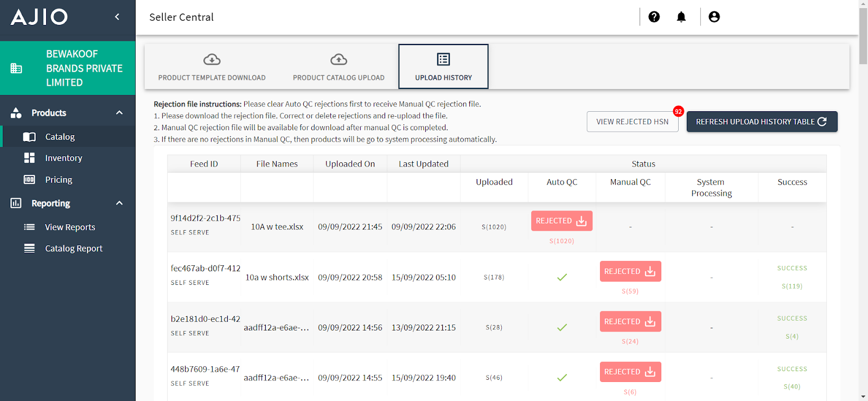
Task: Download rejection file for 10a w shorts.xlsx
Action: (x=630, y=271)
